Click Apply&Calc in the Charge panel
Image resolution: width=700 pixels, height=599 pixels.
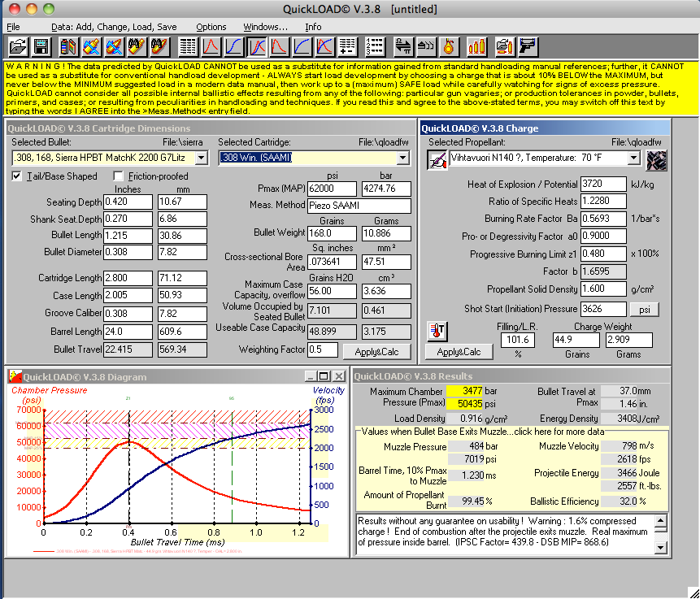pos(459,352)
